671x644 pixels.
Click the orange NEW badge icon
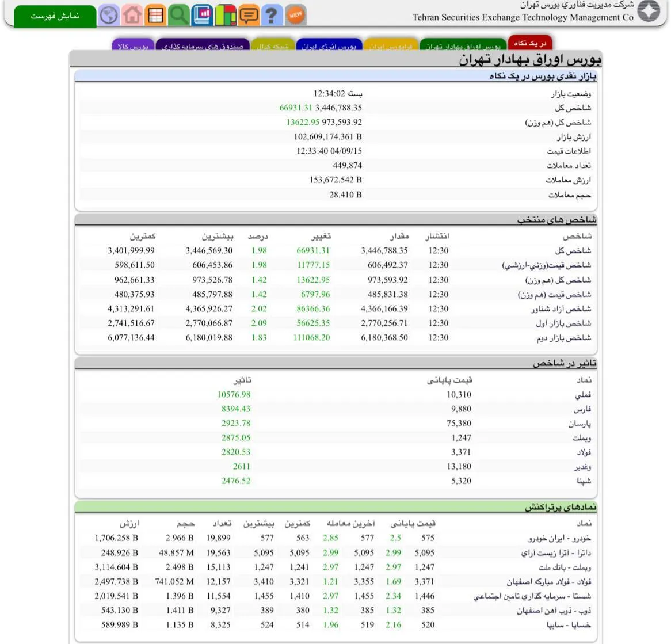pos(295,16)
